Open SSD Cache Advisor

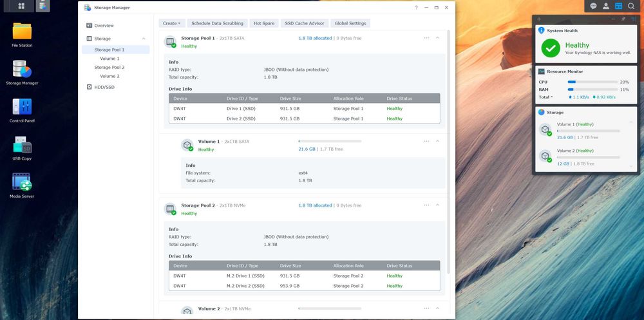(305, 23)
